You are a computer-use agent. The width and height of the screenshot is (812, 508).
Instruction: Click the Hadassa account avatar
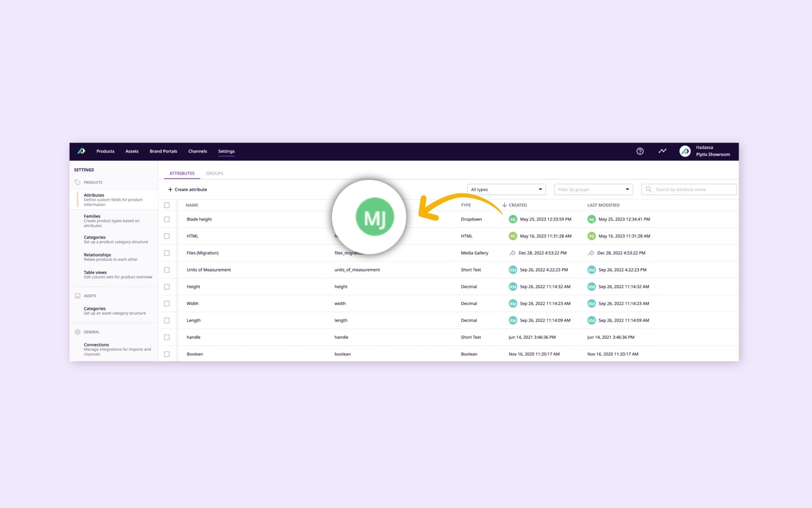click(685, 151)
